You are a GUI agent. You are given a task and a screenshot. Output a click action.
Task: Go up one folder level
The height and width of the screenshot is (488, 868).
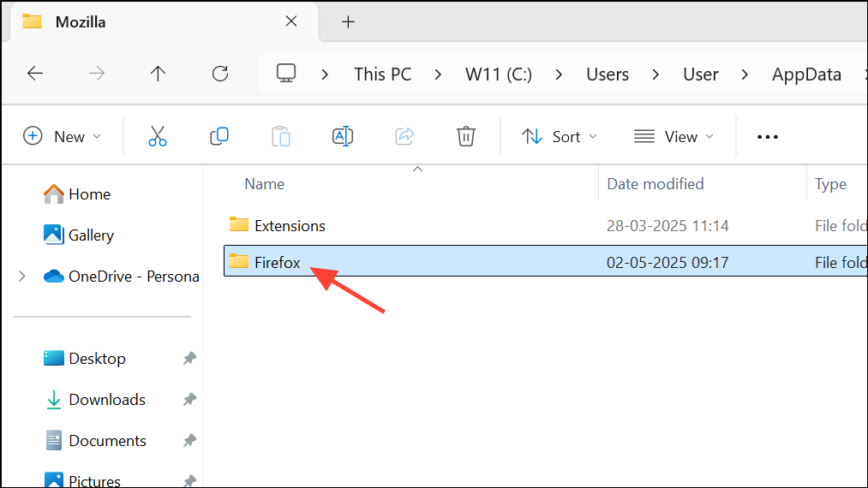pyautogui.click(x=158, y=74)
